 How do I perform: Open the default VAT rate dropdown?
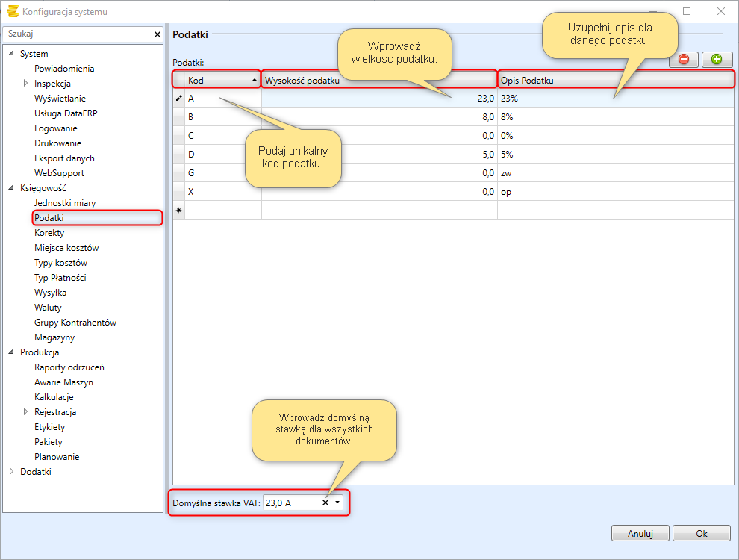click(337, 503)
